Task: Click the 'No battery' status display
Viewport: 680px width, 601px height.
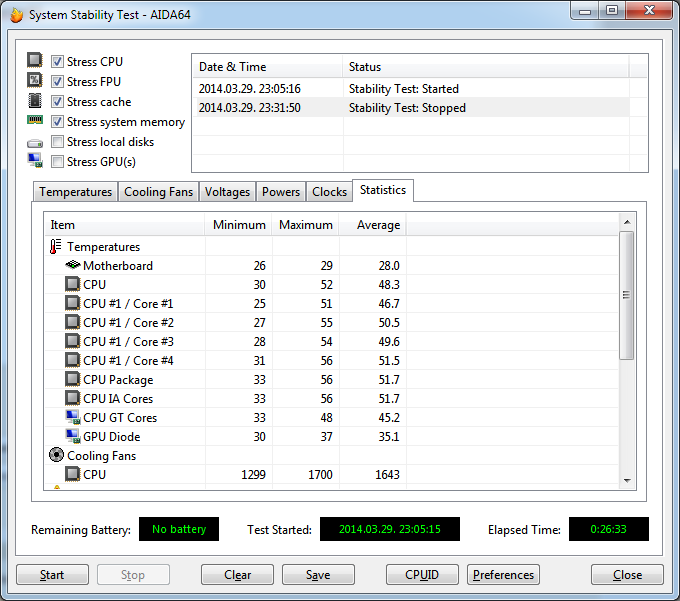Action: point(179,529)
